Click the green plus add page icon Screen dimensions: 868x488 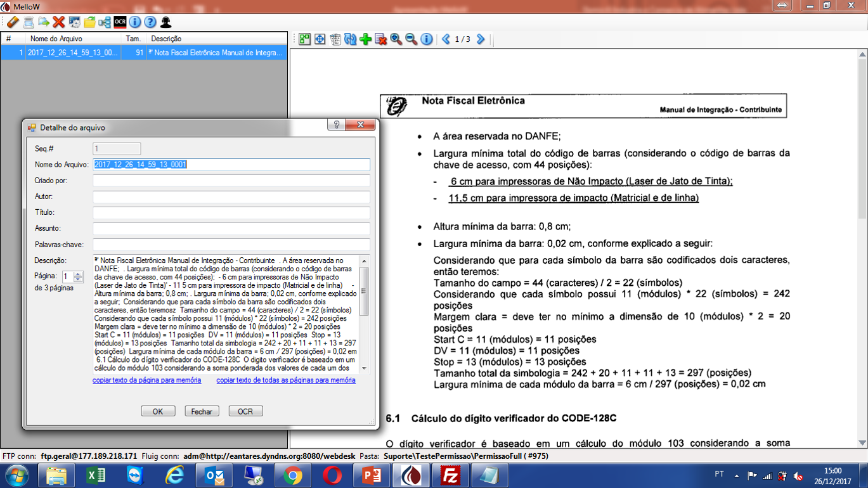click(366, 39)
